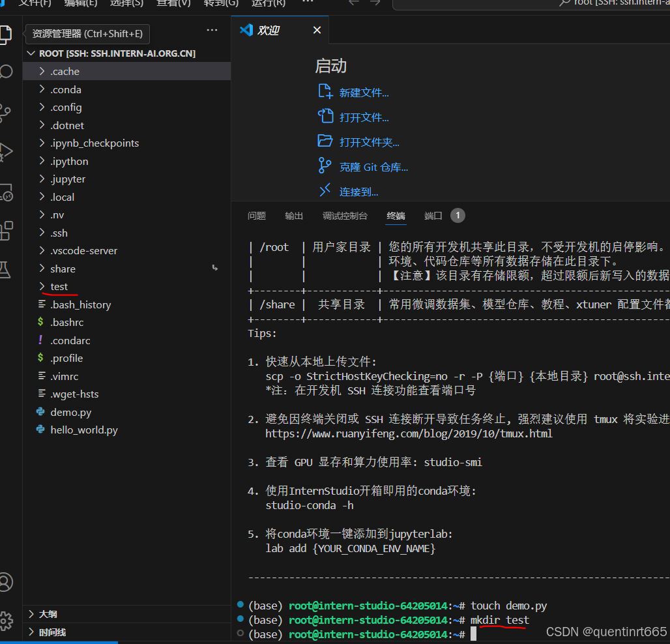The height and width of the screenshot is (644, 670).
Task: Click the 打开文件夹 open folder icon
Action: click(325, 141)
